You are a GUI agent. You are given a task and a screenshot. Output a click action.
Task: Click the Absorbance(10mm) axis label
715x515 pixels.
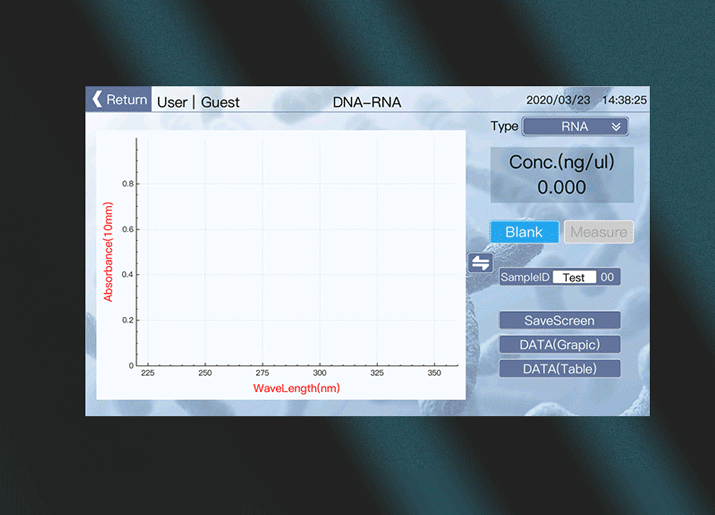108,252
